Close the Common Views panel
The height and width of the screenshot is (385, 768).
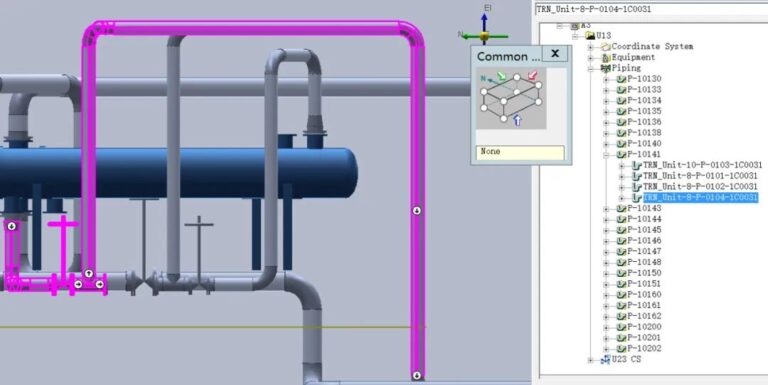(555, 53)
